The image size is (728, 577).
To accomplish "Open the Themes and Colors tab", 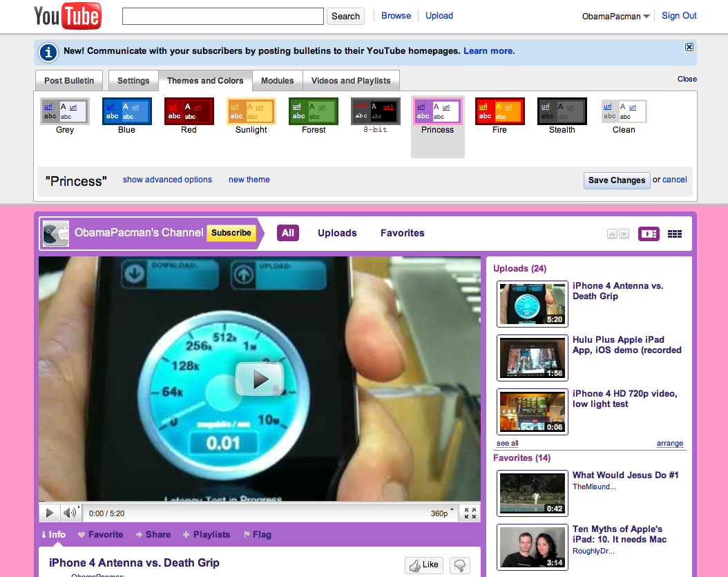I will click(205, 80).
